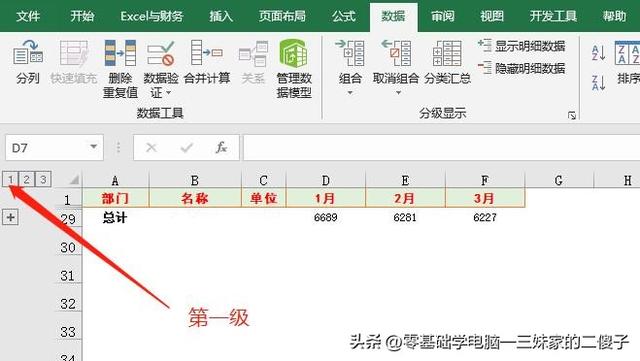This screenshot has width=640, height=361.
Task: Select column B header
Action: point(195,180)
